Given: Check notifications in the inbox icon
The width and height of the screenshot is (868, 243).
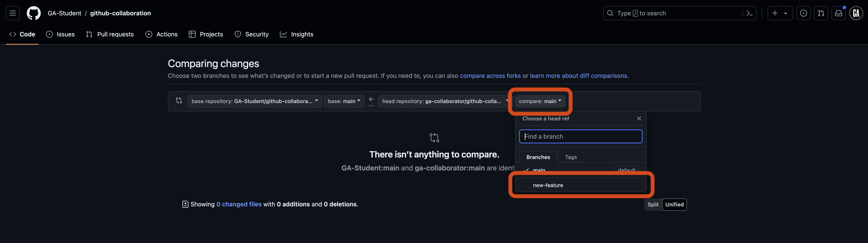Looking at the screenshot, I should 839,13.
